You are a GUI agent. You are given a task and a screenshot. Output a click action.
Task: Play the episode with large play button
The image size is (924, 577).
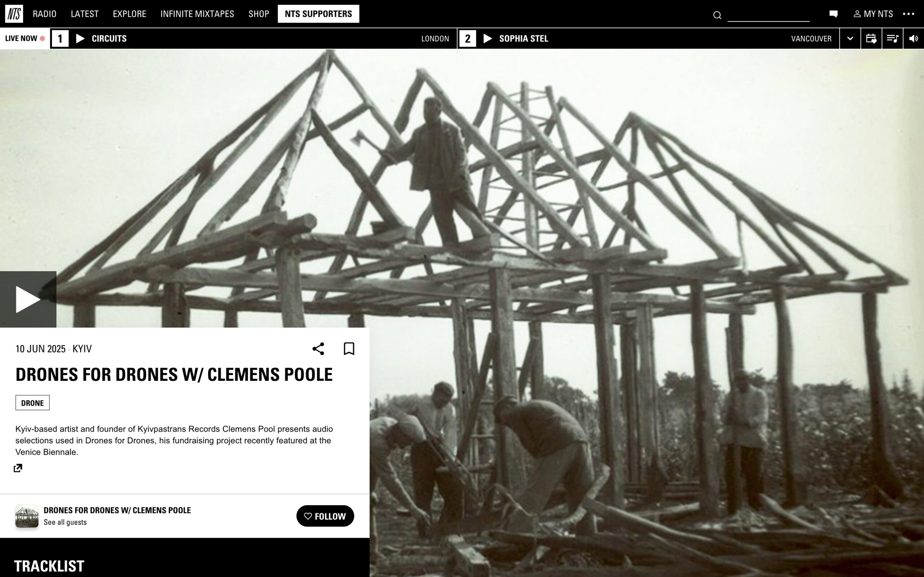coord(28,299)
